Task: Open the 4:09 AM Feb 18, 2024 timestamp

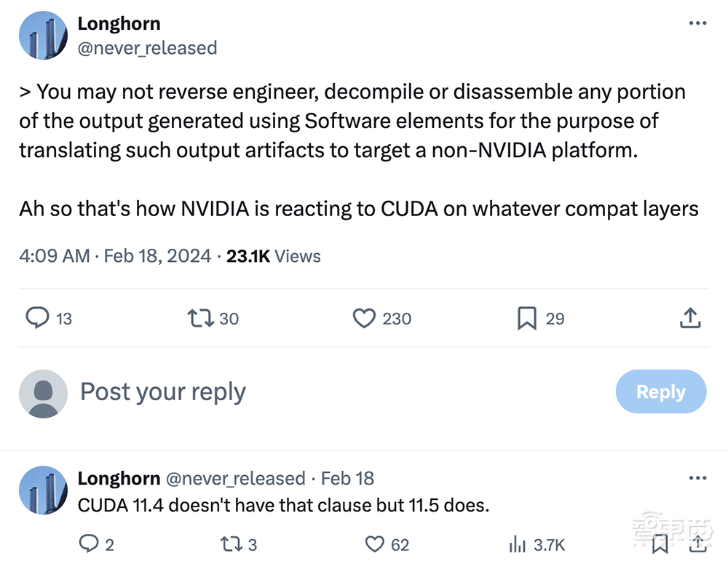Action: point(115,256)
